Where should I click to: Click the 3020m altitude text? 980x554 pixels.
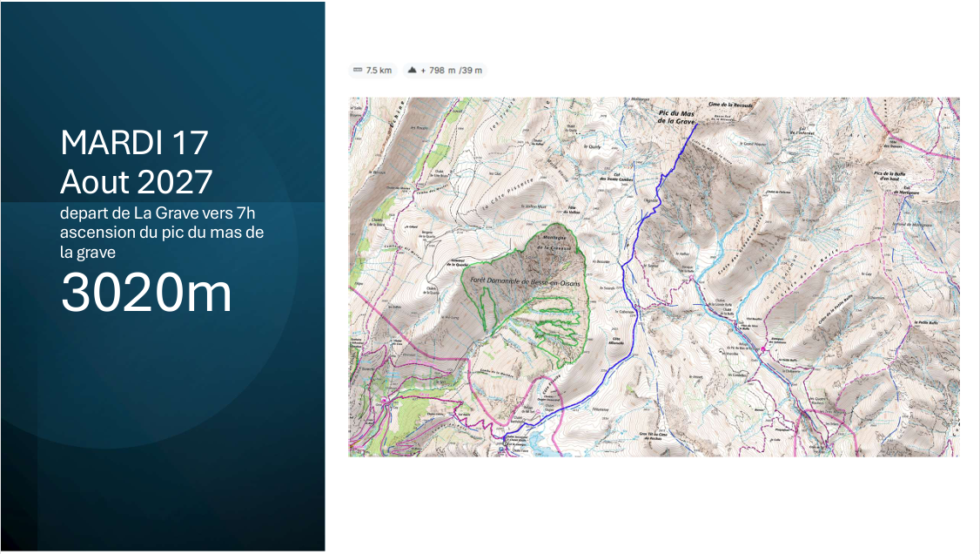pos(146,293)
